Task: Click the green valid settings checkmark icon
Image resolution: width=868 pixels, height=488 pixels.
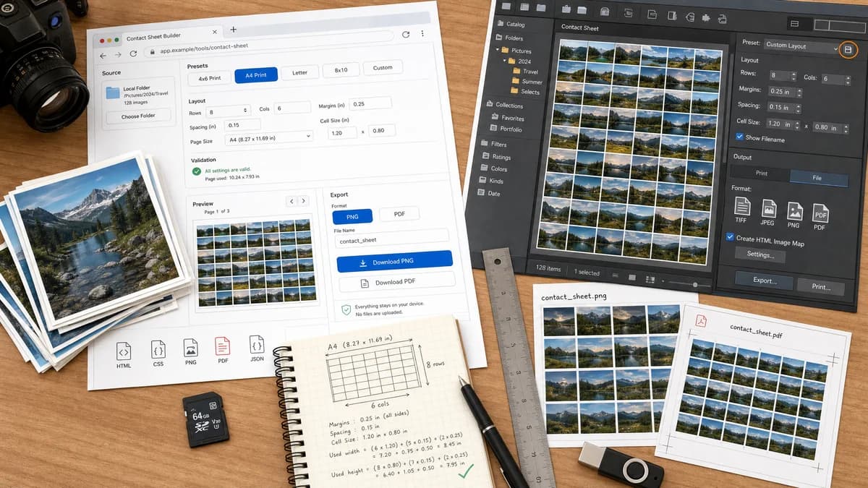Action: pyautogui.click(x=196, y=171)
